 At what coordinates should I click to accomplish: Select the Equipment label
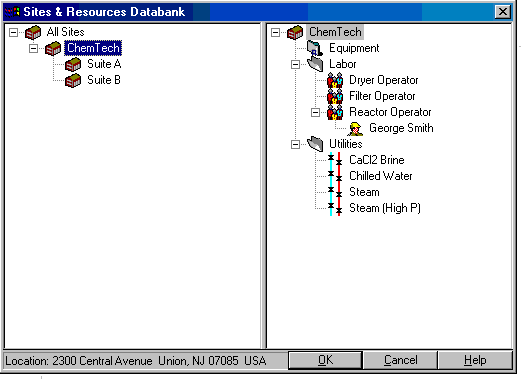tap(354, 48)
